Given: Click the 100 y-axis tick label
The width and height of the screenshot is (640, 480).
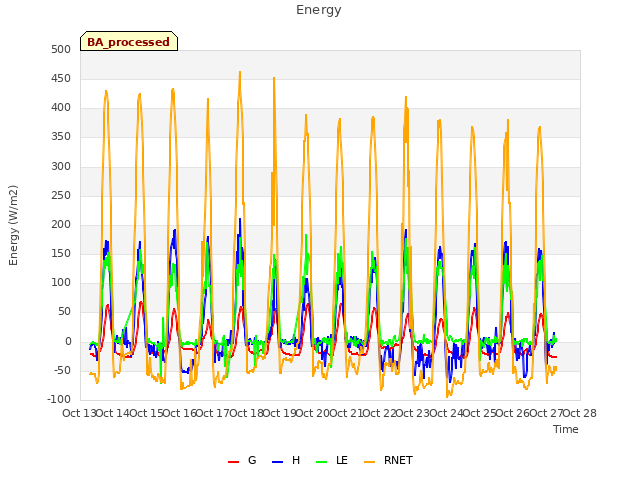Looking at the screenshot, I should pos(61,282).
